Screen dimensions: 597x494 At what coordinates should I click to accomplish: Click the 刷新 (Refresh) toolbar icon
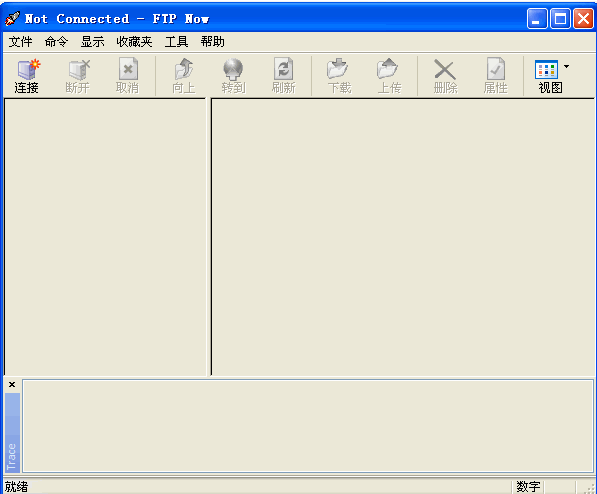click(x=283, y=69)
